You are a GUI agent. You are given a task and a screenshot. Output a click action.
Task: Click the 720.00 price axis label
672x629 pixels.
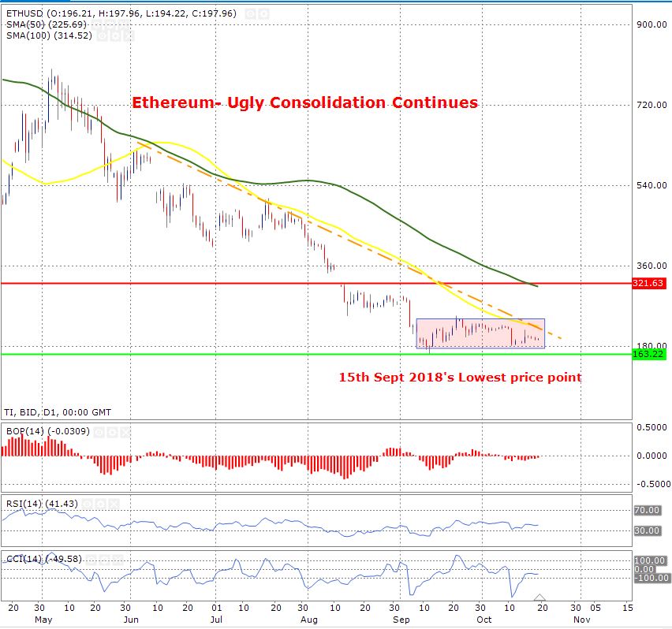click(651, 105)
